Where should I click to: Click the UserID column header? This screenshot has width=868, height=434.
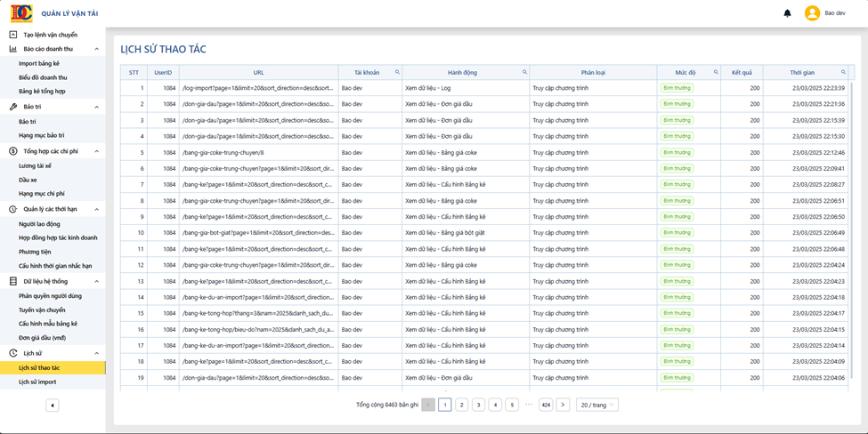click(x=163, y=72)
